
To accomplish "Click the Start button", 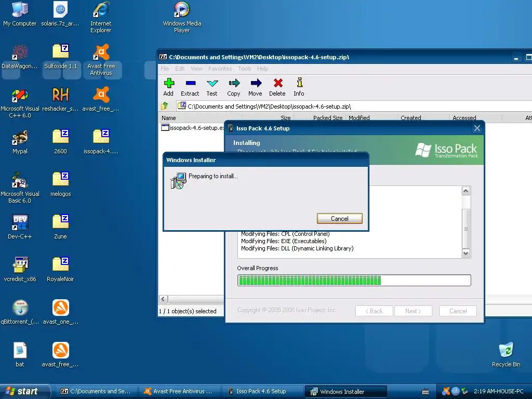I will pyautogui.click(x=24, y=391).
